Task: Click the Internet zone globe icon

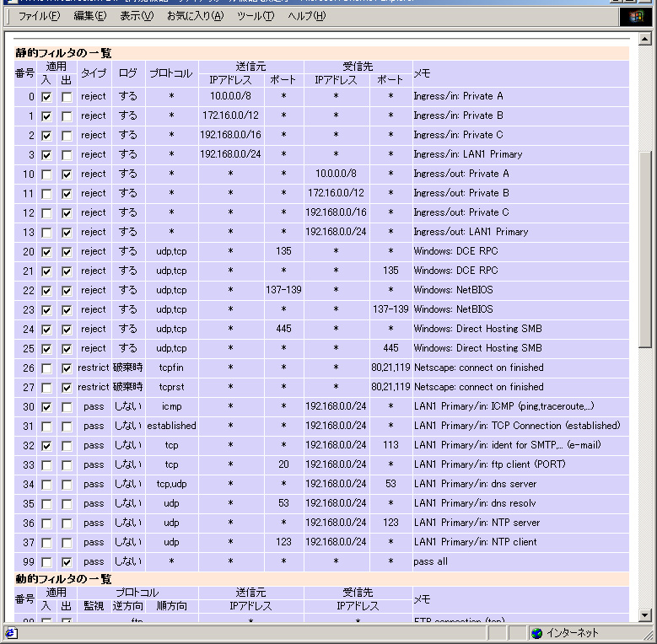Action: [536, 633]
